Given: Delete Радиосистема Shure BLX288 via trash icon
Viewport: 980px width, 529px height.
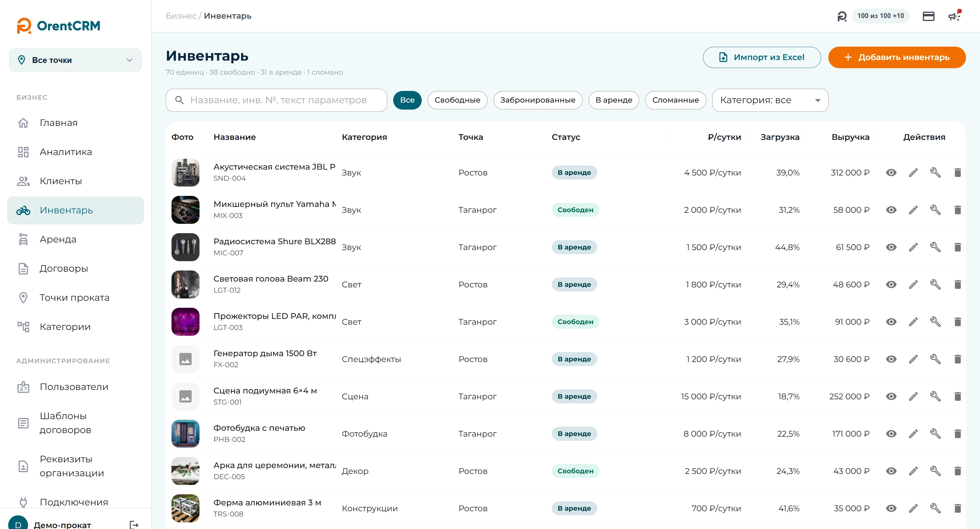Looking at the screenshot, I should point(958,247).
